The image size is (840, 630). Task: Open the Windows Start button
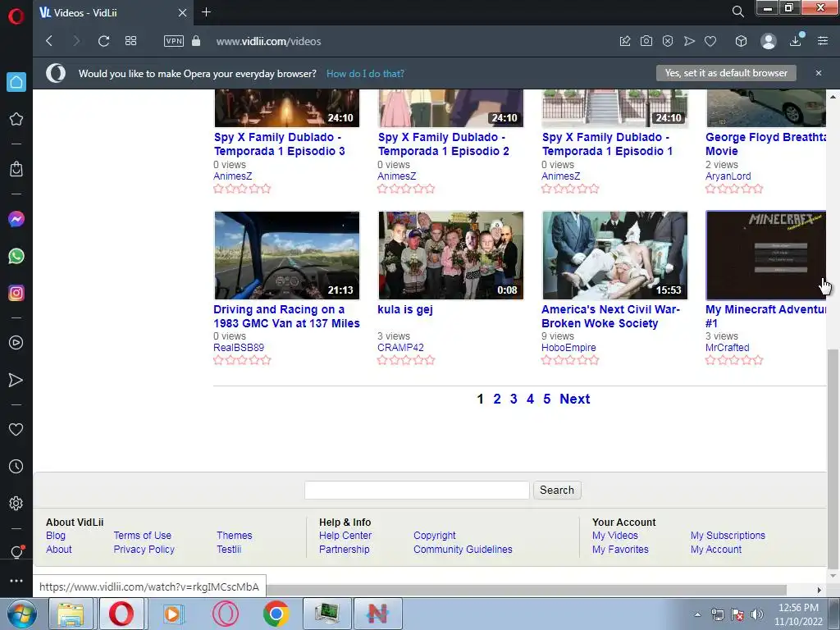point(22,614)
